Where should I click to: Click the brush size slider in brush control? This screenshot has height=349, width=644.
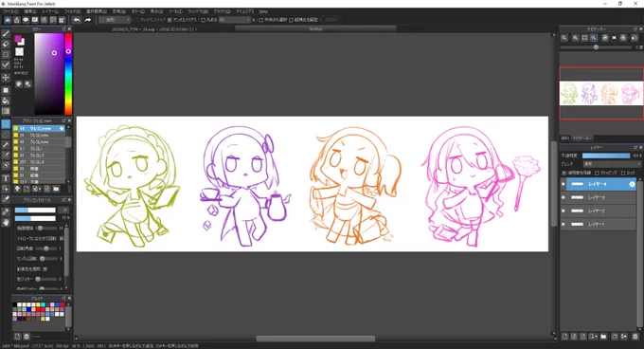click(35, 210)
